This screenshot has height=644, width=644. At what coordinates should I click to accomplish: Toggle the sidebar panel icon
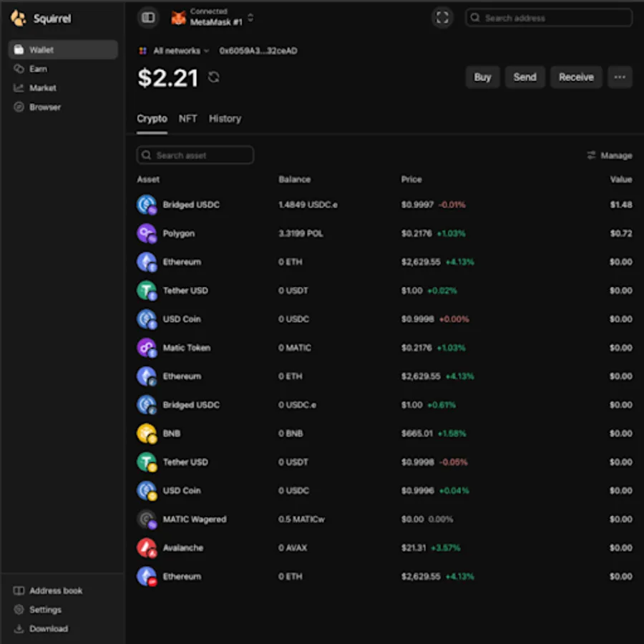click(x=148, y=18)
